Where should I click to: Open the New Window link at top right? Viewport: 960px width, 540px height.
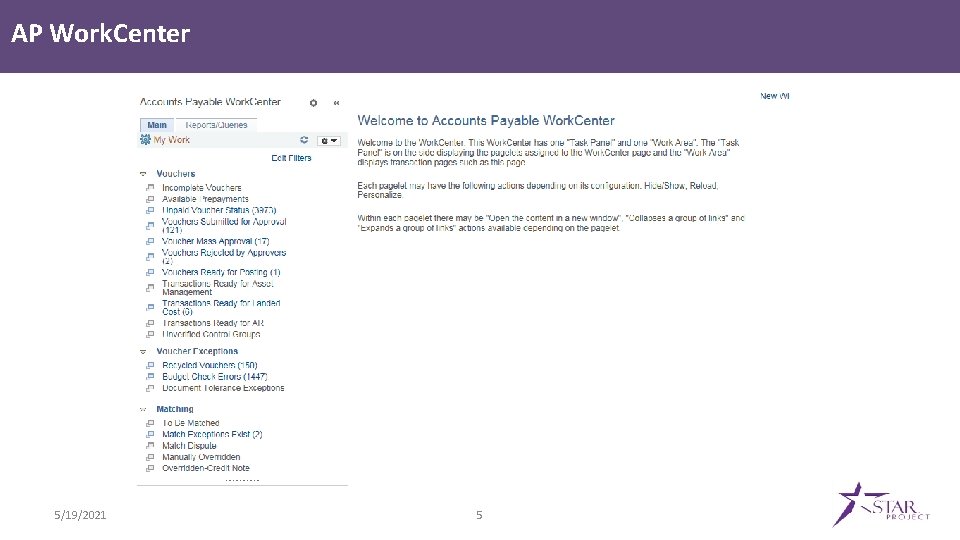(774, 96)
